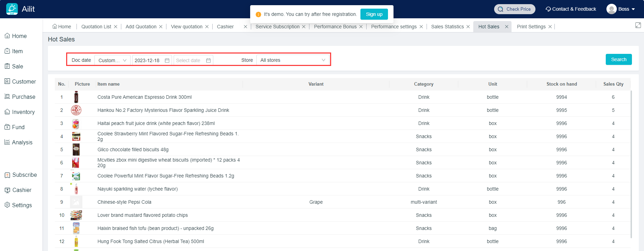This screenshot has height=251, width=644.
Task: Click calendar icon next to 2023-12-18
Action: tap(167, 60)
